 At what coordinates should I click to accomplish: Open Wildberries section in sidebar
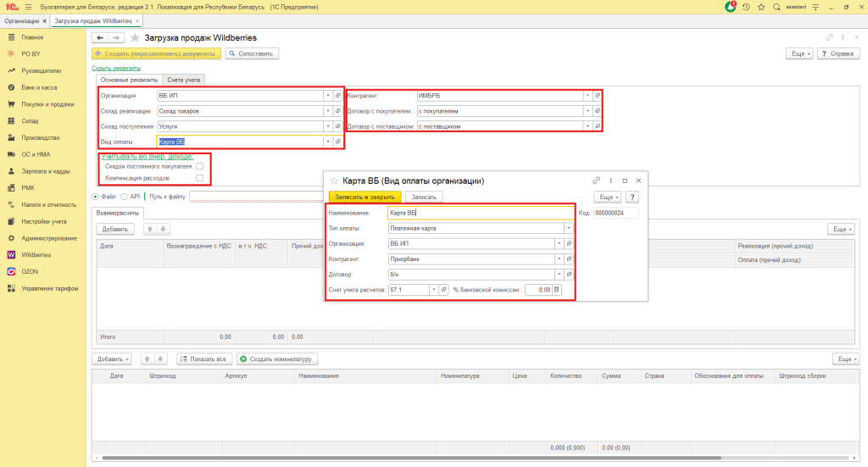pyautogui.click(x=36, y=254)
